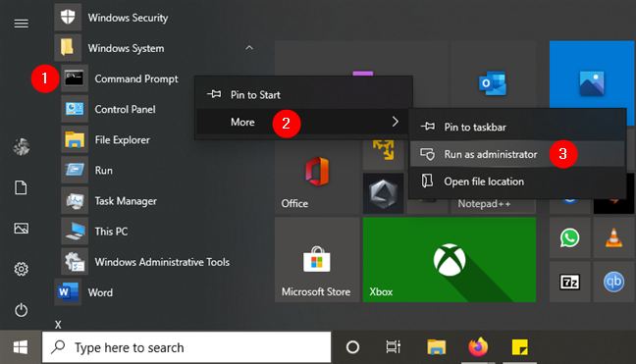Image resolution: width=636 pixels, height=364 pixels.
Task: Open the Run app entry
Action: pyautogui.click(x=86, y=171)
